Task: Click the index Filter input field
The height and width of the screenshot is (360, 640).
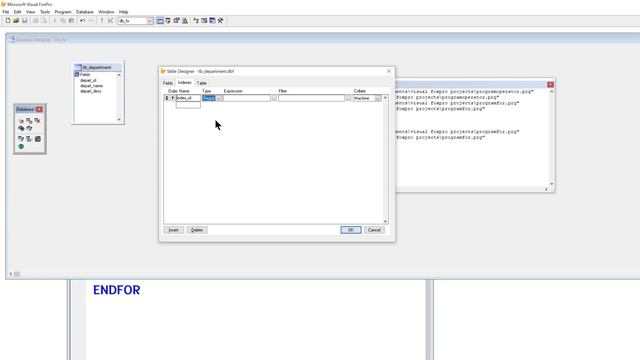Action: pos(312,98)
